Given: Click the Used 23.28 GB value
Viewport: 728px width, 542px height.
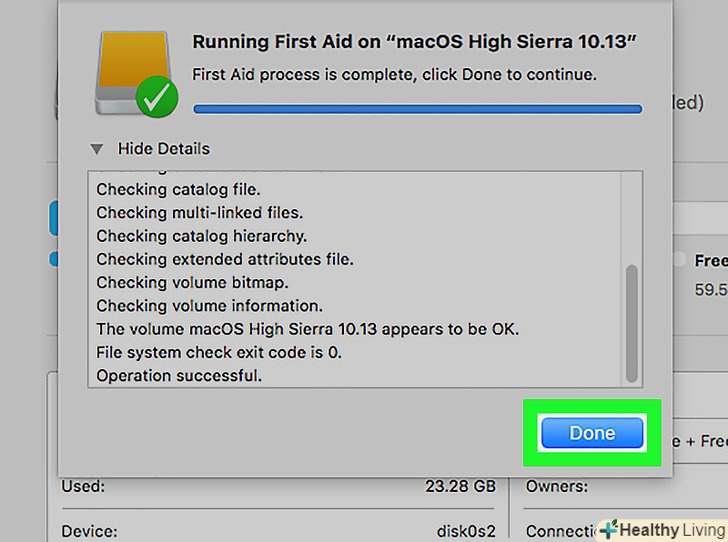Looking at the screenshot, I should (462, 487).
